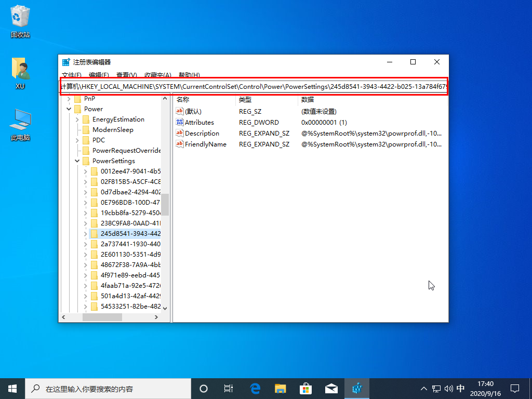The height and width of the screenshot is (399, 532).
Task: Click the PowerSettings folder icon
Action: (x=86, y=161)
